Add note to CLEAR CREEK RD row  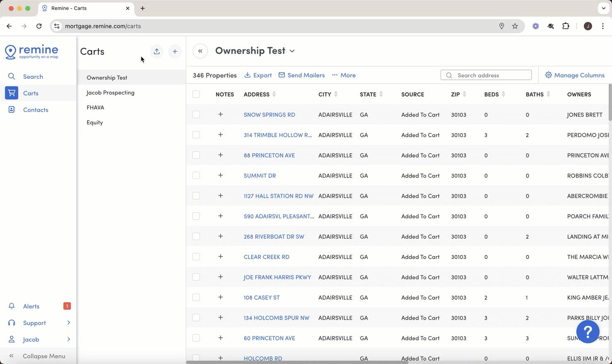pyautogui.click(x=221, y=257)
